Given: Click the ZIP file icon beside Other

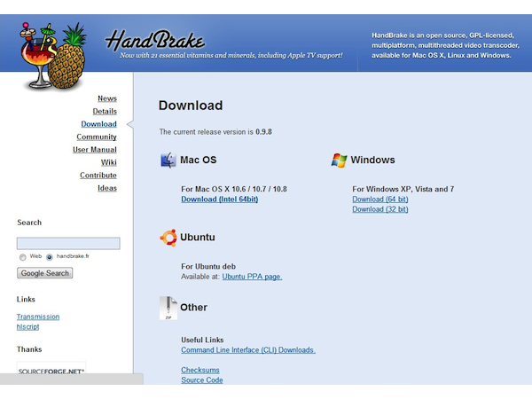Looking at the screenshot, I should [168, 308].
